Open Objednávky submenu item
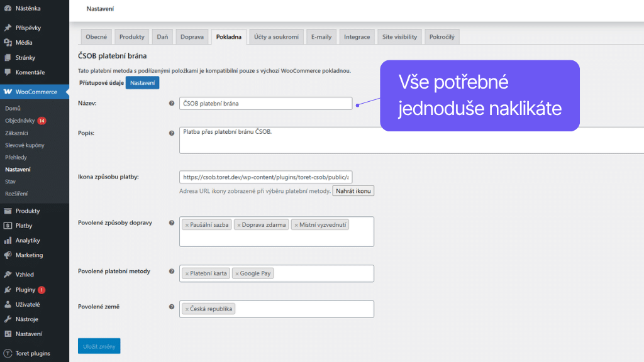 (19, 121)
